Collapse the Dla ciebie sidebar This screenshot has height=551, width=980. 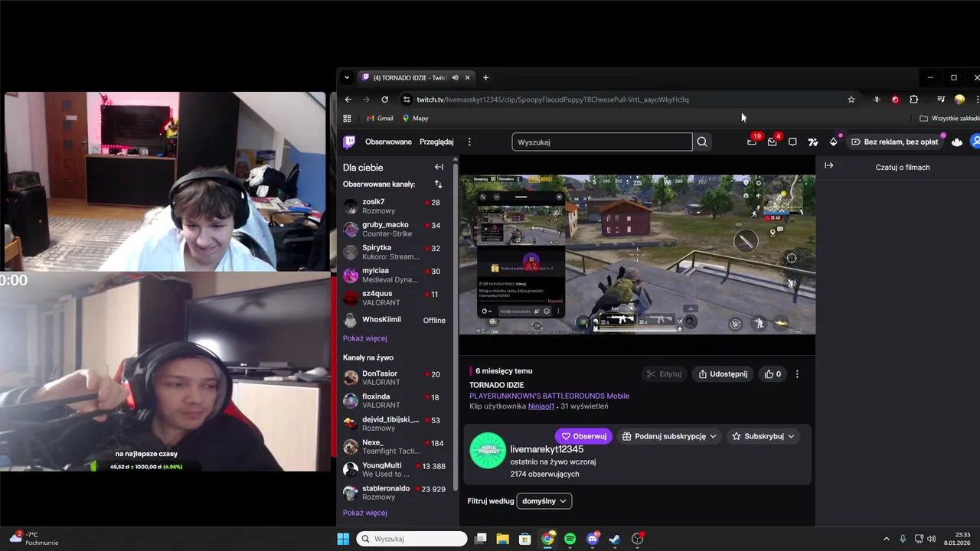pyautogui.click(x=439, y=167)
